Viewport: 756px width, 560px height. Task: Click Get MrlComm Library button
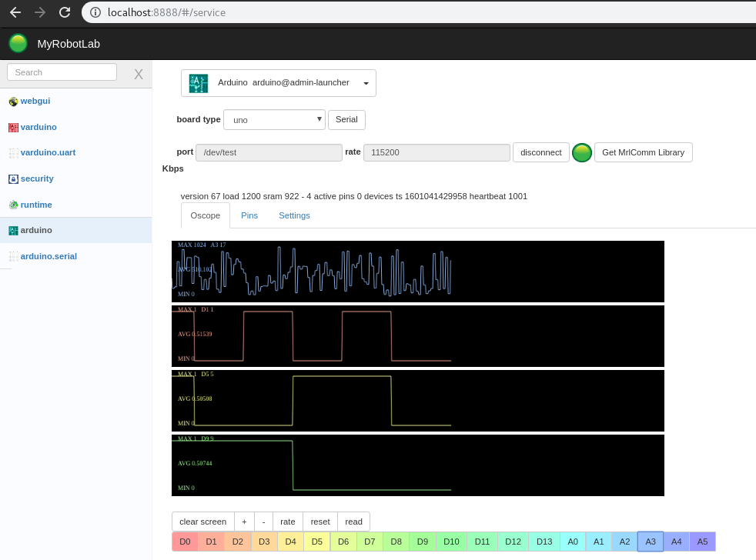point(643,152)
